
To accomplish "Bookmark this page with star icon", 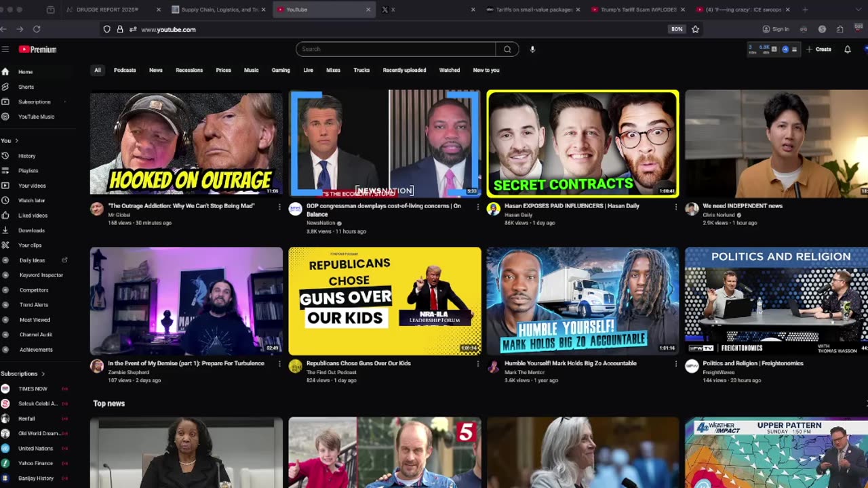I will (695, 29).
